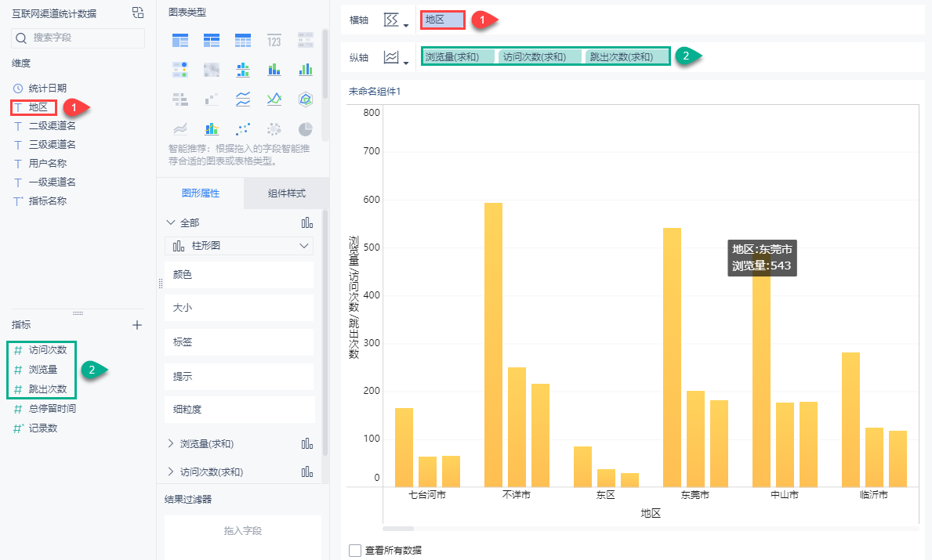
Task: Click the 未命名组件1 chart title
Action: [x=375, y=92]
